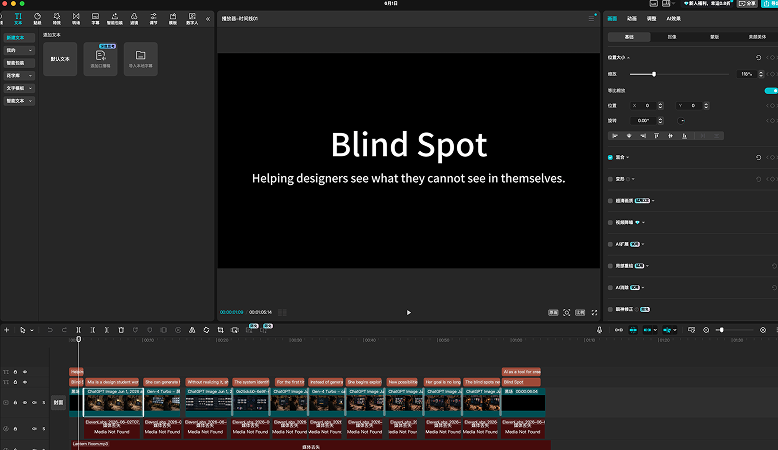Click the 默认文本 default text button
Viewport: 778px width, 450px height.
[x=60, y=59]
